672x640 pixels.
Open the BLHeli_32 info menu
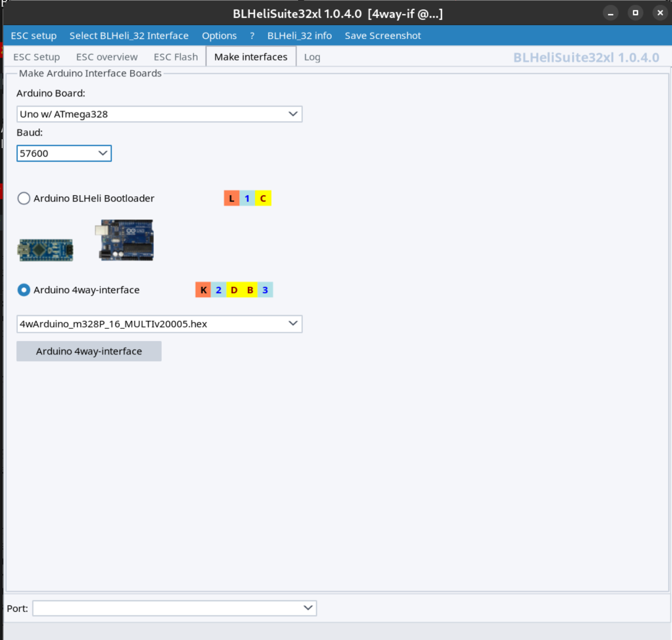(300, 36)
